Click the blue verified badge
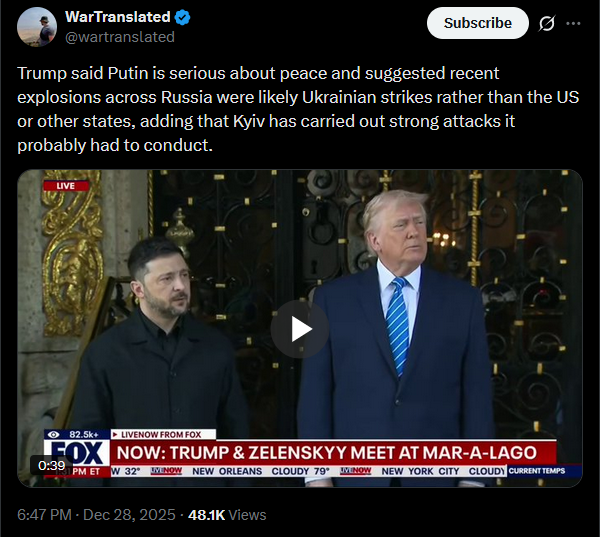This screenshot has height=537, width=600. coord(183,17)
